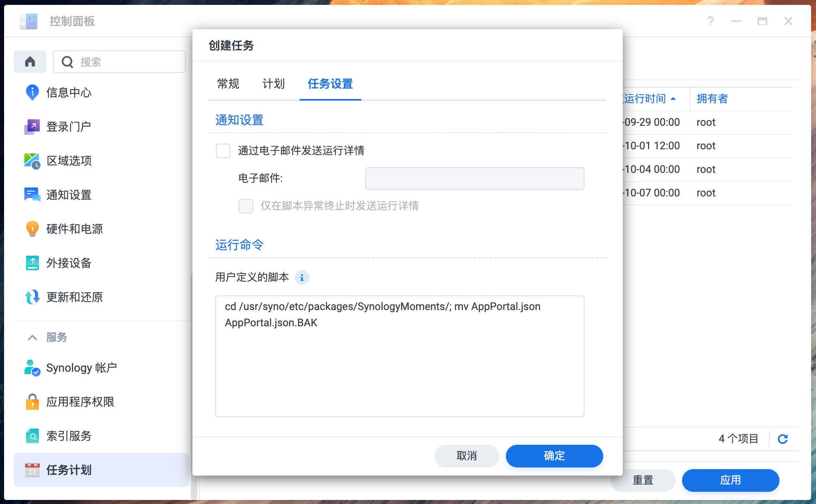The width and height of the screenshot is (816, 504).
Task: Open Hardware & Power (硬件和电源) icon
Action: coord(32,229)
